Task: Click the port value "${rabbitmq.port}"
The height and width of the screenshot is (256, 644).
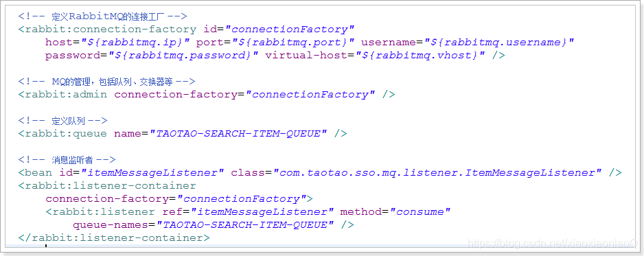Action: point(293,43)
